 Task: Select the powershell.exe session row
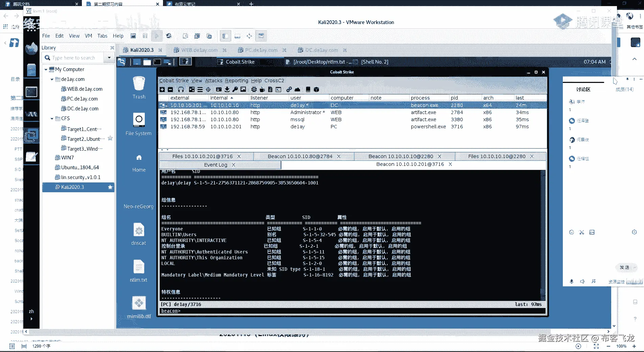[x=352, y=127]
